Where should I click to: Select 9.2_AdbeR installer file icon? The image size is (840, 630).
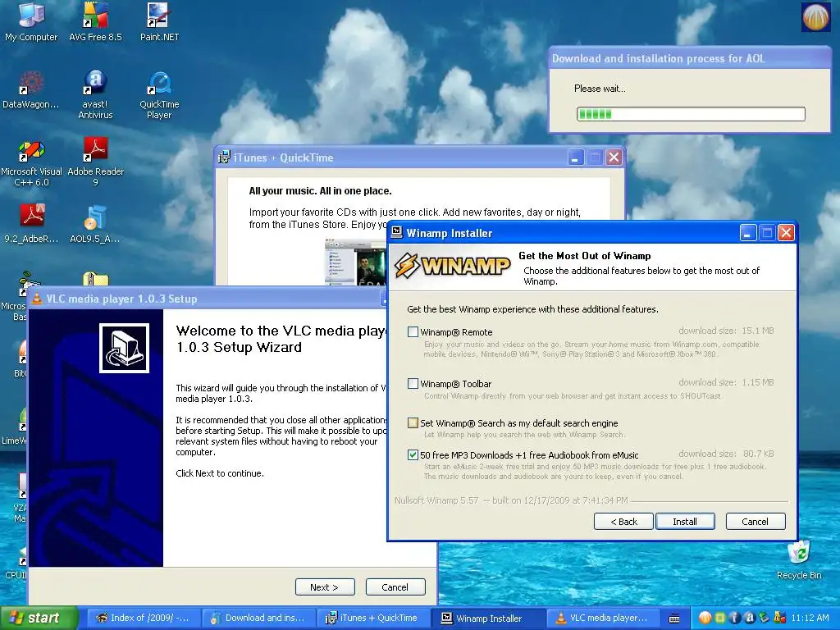[x=31, y=224]
